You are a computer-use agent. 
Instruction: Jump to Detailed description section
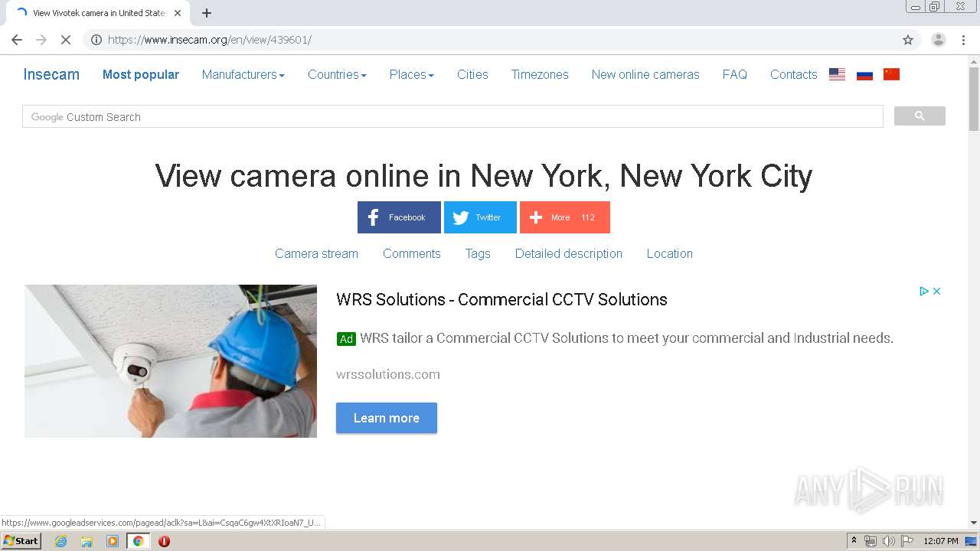coord(569,253)
